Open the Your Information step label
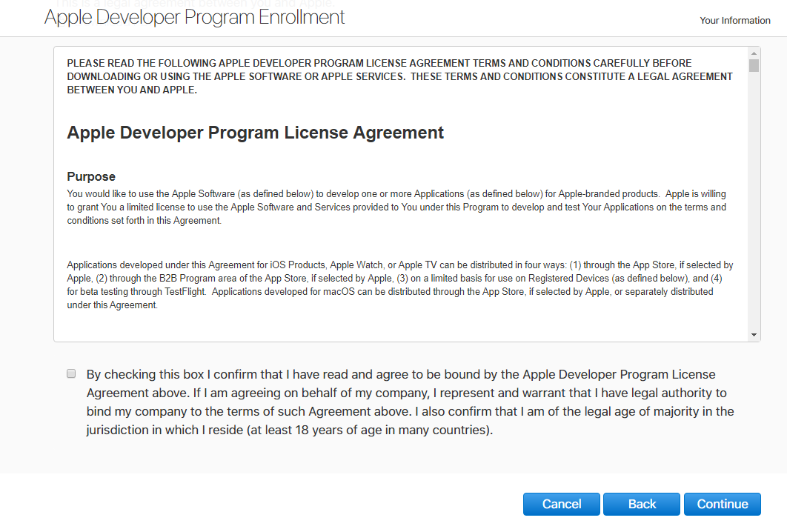Viewport: 787px width, 532px height. coord(735,21)
